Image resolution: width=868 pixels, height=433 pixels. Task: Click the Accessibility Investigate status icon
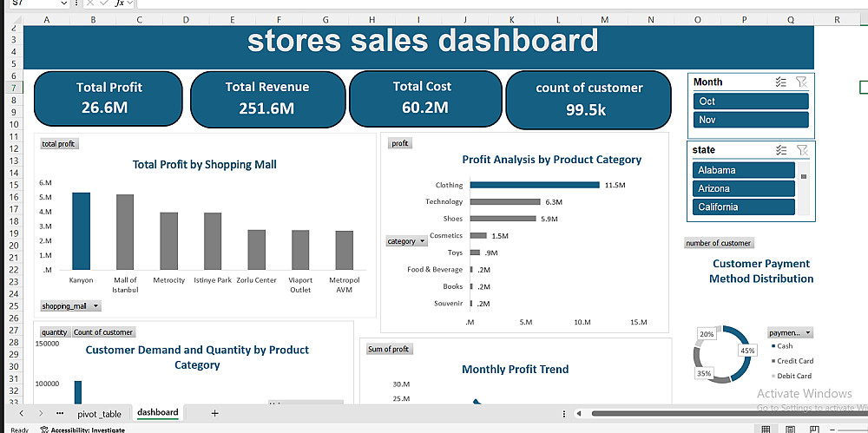(x=44, y=430)
